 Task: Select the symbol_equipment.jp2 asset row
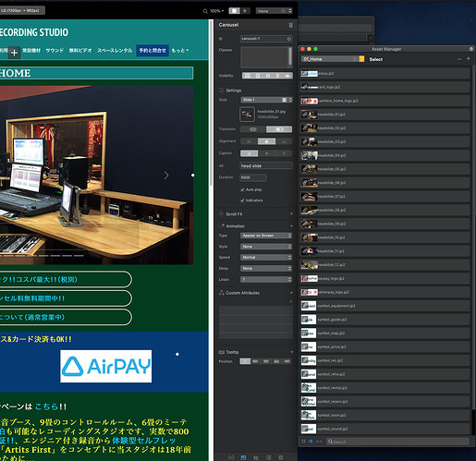(x=385, y=306)
